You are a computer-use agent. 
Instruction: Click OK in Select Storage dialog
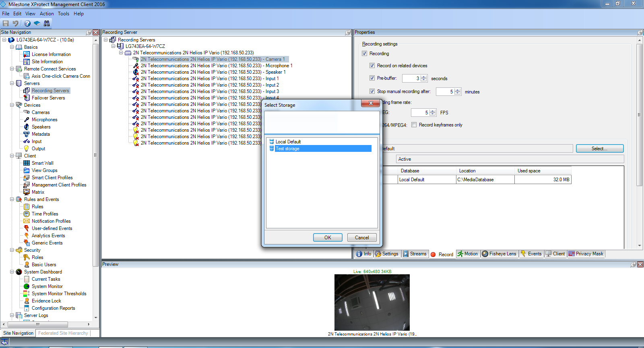pyautogui.click(x=328, y=238)
